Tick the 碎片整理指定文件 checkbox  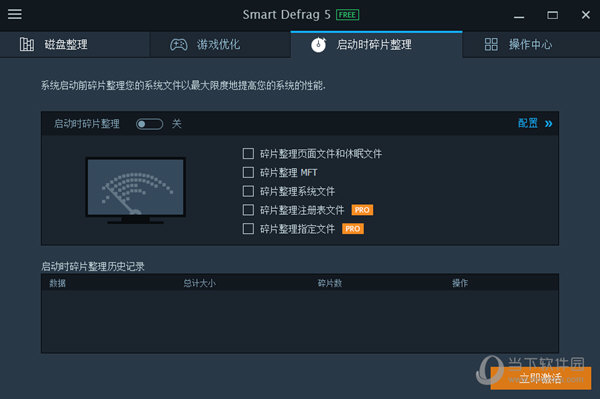pyautogui.click(x=248, y=229)
